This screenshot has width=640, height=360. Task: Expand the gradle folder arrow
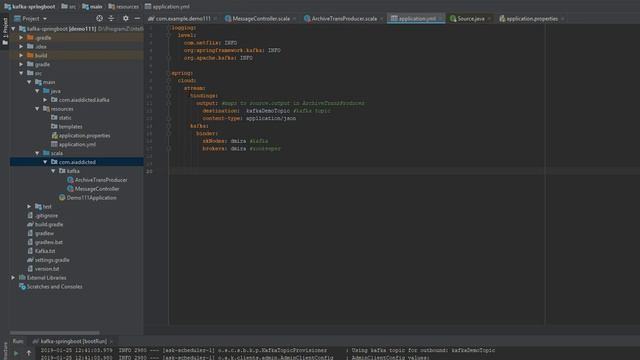[x=21, y=64]
